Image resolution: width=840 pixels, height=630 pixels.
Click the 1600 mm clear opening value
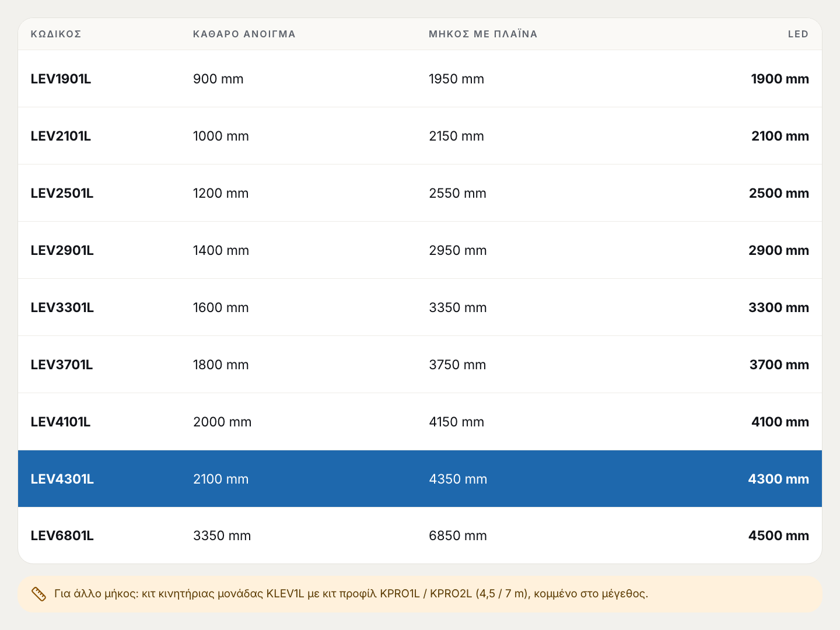pos(221,307)
